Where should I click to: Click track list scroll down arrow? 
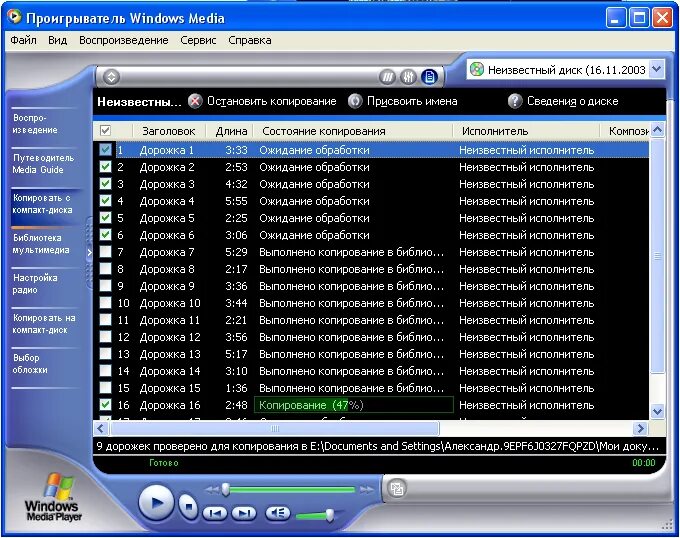[657, 411]
